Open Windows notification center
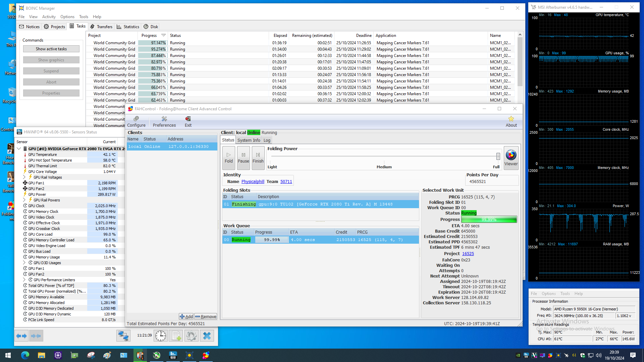The height and width of the screenshot is (362, 644). 633,355
